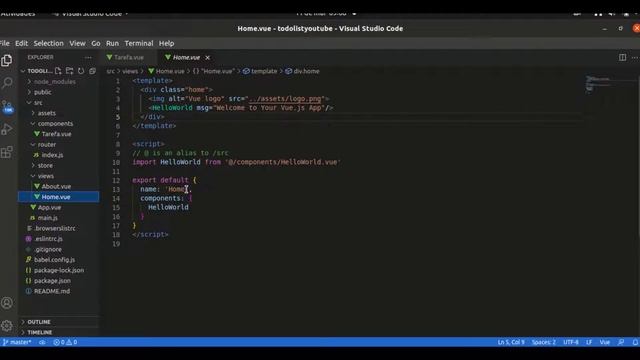The width and height of the screenshot is (640, 360).
Task: Collapse all folders in Explorer
Action: [93, 71]
